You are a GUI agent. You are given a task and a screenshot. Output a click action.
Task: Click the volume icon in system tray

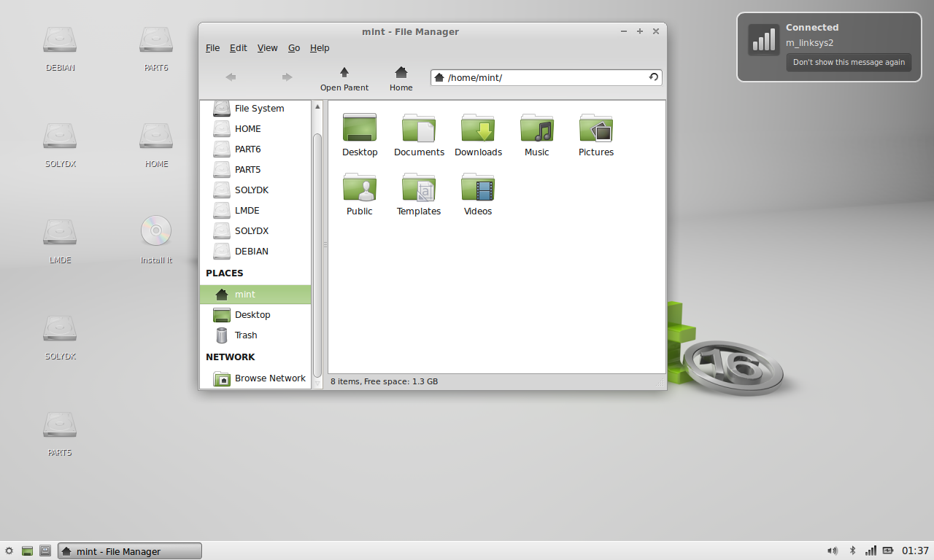[x=833, y=551]
